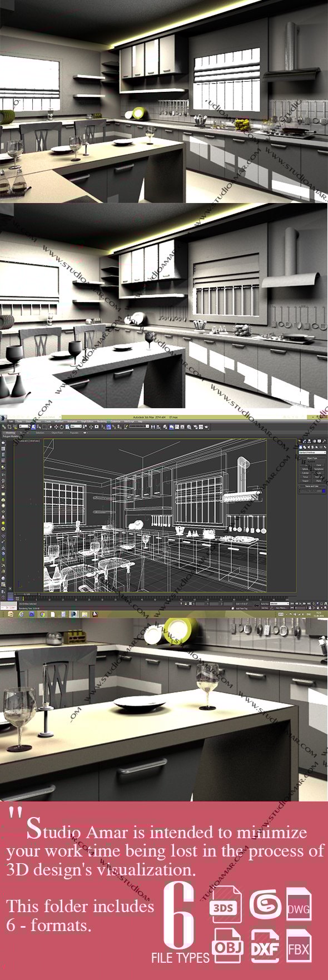
Task: Select Cameras category in Create panel
Action: (x=312, y=447)
